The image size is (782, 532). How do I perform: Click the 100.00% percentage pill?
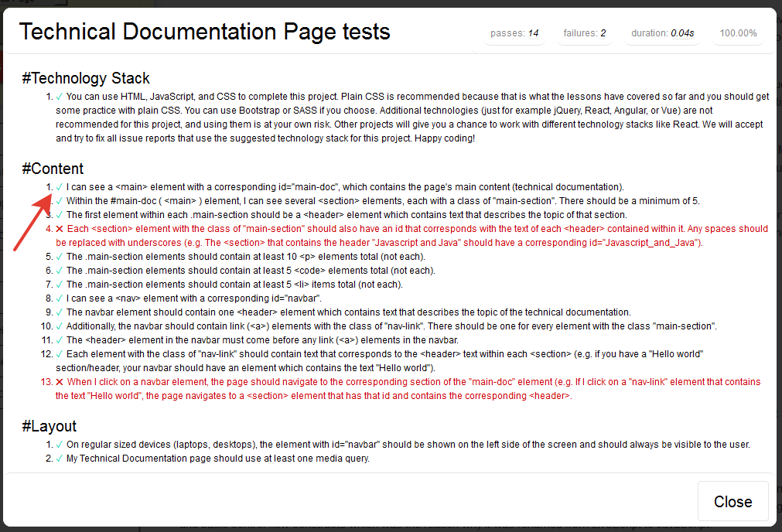[x=737, y=33]
